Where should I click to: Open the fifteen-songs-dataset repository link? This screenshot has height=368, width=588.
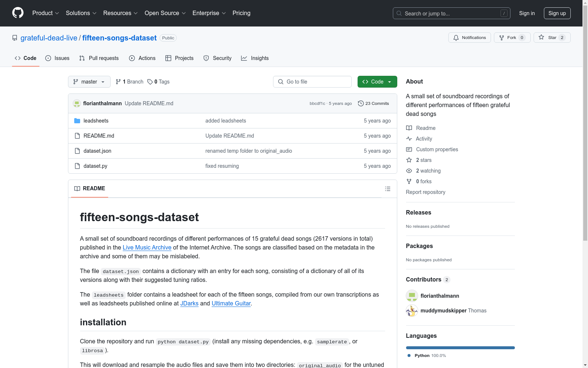coord(119,38)
